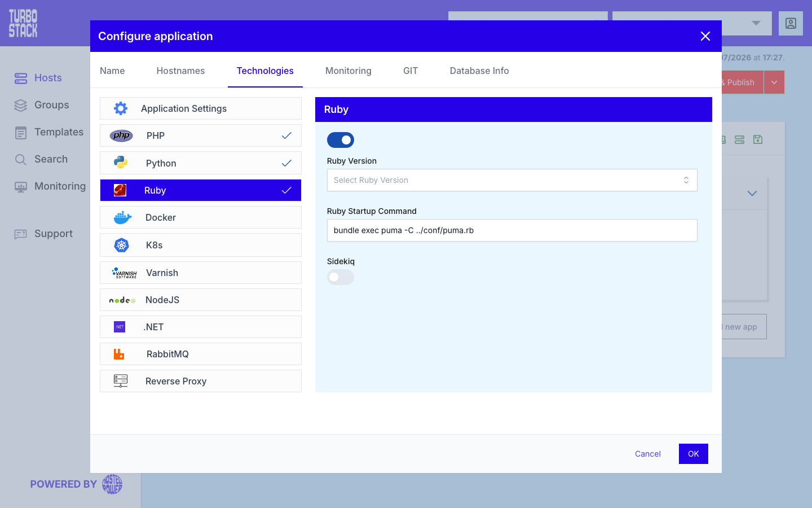Screen dimensions: 812x508
Task: Toggle the Python checkmark
Action: [286, 163]
